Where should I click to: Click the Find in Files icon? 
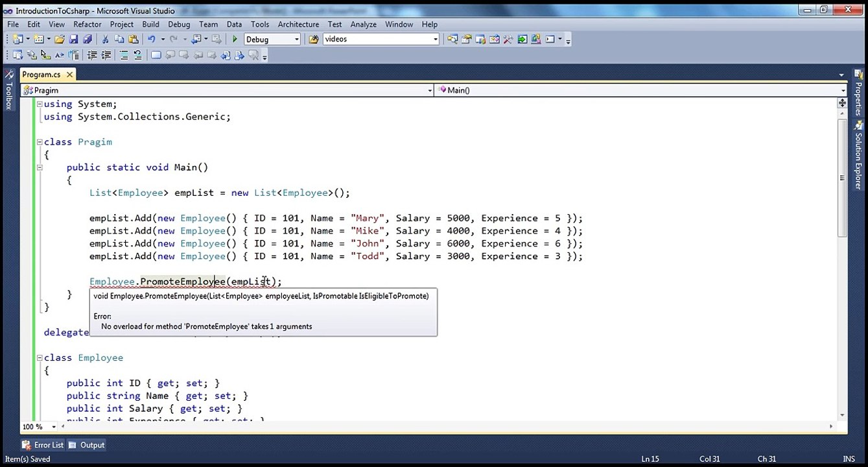click(314, 39)
